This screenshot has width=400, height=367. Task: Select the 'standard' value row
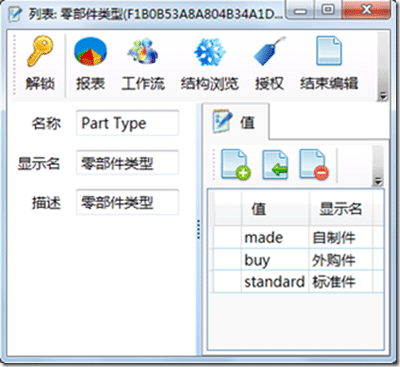pos(298,282)
